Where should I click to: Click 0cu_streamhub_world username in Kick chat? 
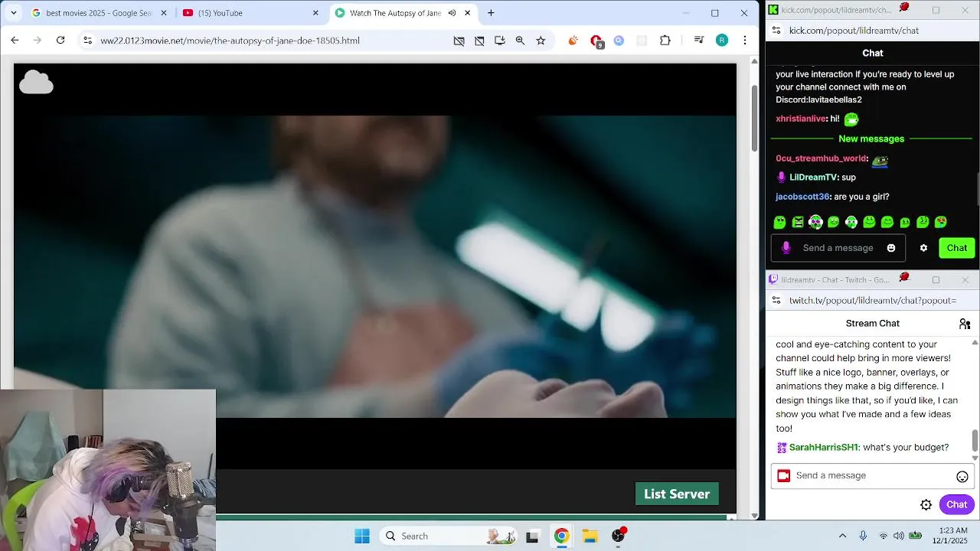pos(822,158)
